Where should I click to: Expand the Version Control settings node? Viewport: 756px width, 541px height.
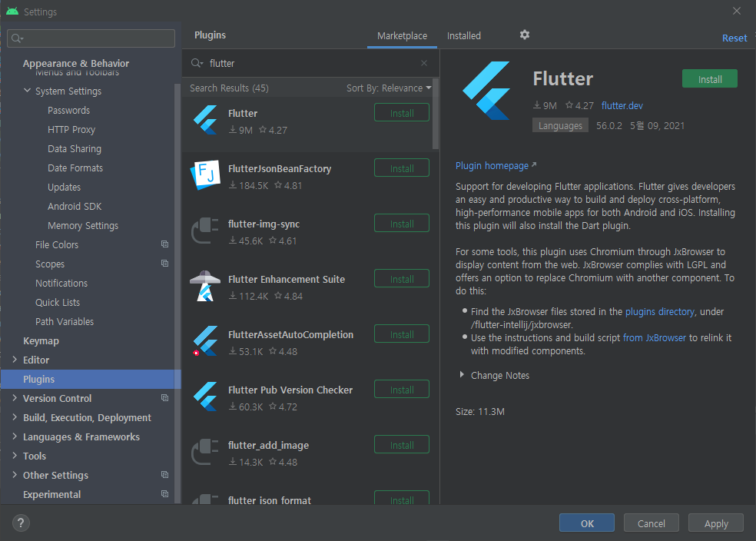(x=15, y=398)
